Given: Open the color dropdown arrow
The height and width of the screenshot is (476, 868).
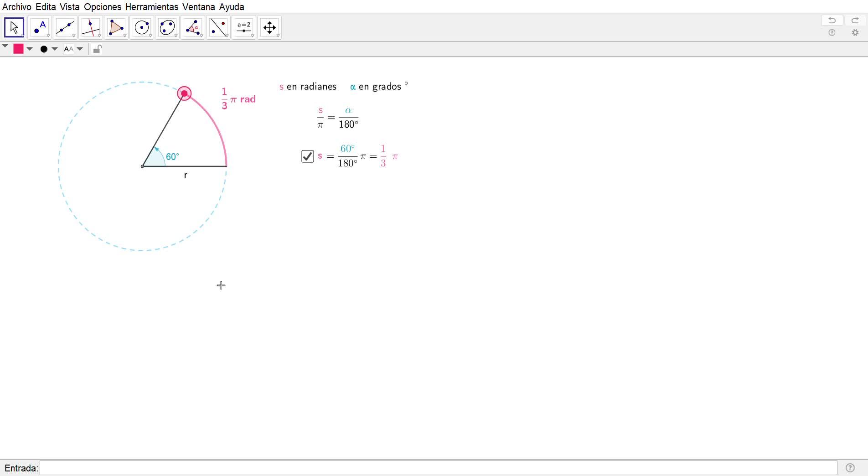Looking at the screenshot, I should 30,49.
